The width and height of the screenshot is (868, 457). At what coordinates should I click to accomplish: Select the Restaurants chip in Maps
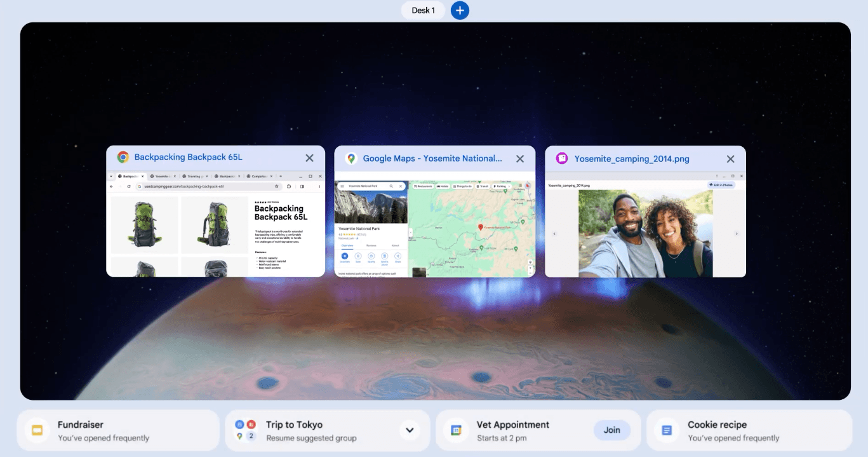pyautogui.click(x=423, y=186)
